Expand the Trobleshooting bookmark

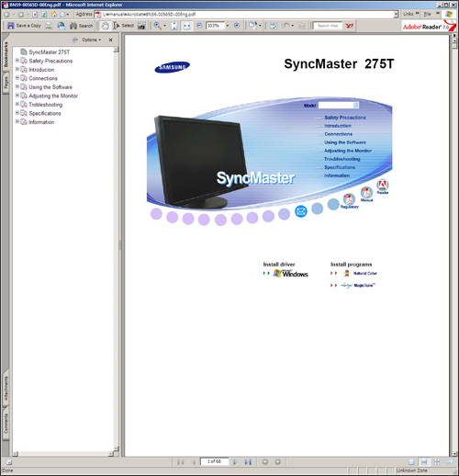tap(17, 104)
